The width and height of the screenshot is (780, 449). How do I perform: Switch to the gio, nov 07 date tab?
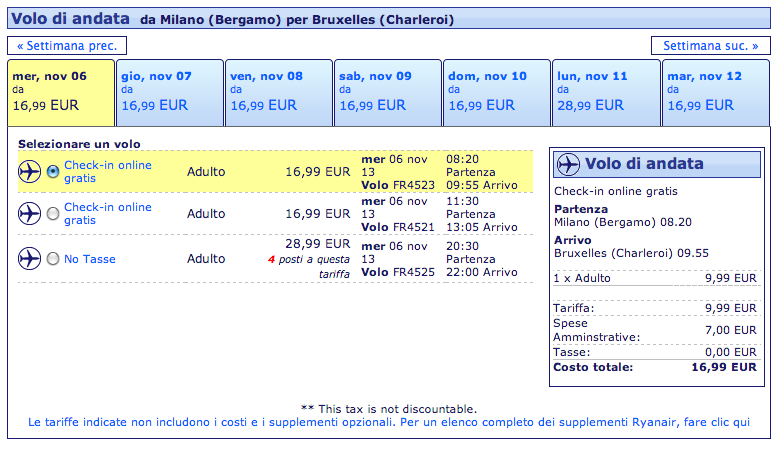(x=168, y=92)
